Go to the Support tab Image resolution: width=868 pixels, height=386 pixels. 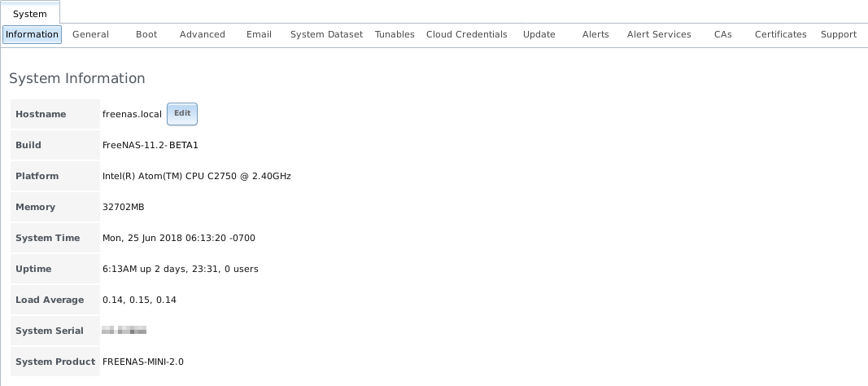[x=838, y=34]
